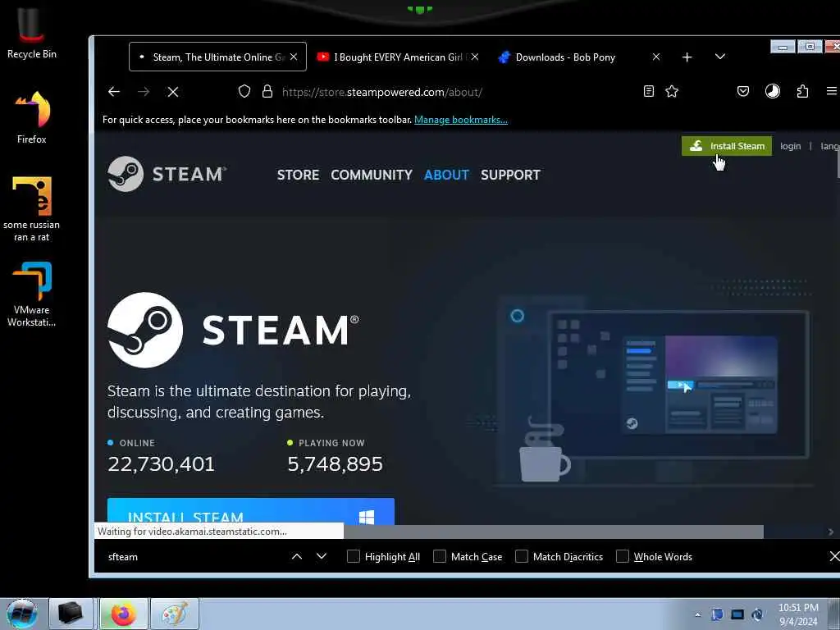Screen dimensions: 840x630
Task: Click the monitor icon in the system tray
Action: (737, 615)
